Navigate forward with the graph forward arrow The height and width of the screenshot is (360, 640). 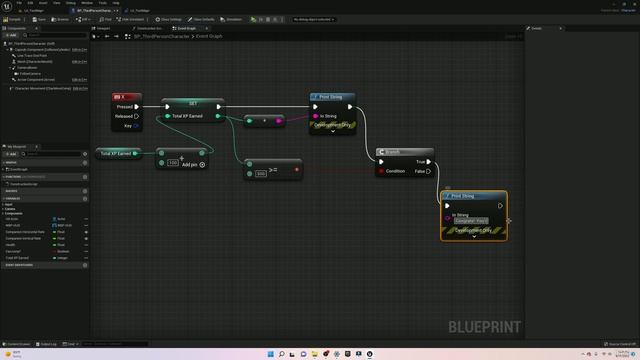click(x=116, y=36)
